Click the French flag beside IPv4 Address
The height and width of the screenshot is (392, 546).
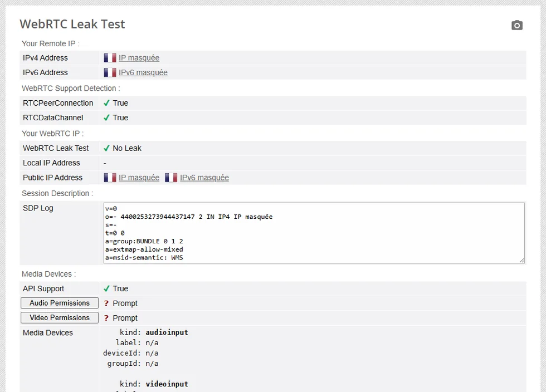point(110,58)
